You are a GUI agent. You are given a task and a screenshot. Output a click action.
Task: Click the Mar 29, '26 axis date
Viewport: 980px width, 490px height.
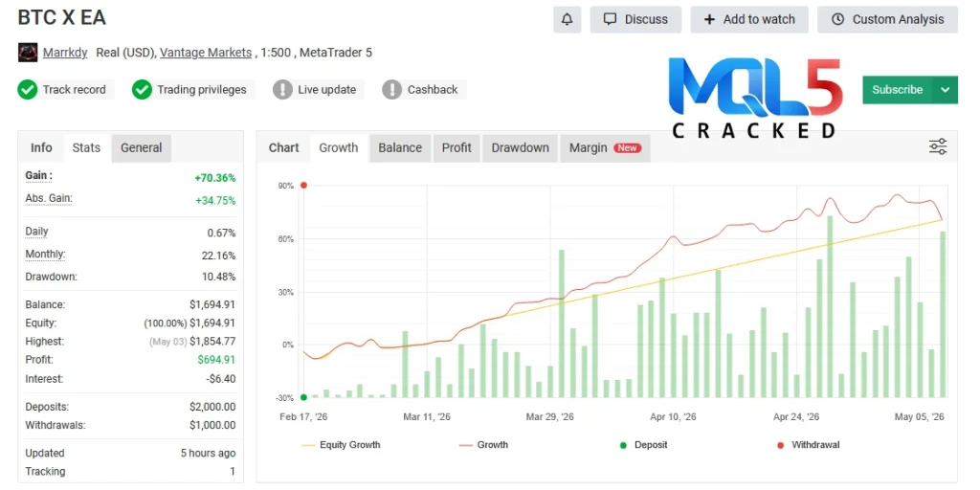pyautogui.click(x=549, y=417)
